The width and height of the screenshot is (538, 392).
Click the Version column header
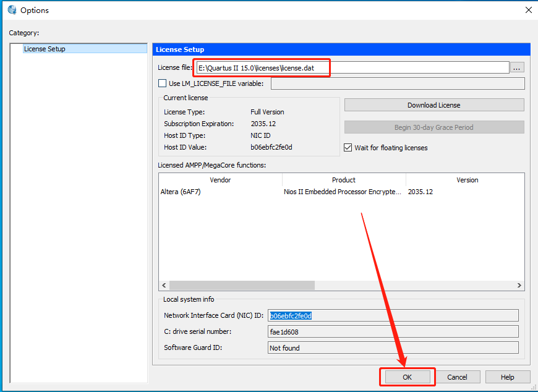pyautogui.click(x=467, y=180)
